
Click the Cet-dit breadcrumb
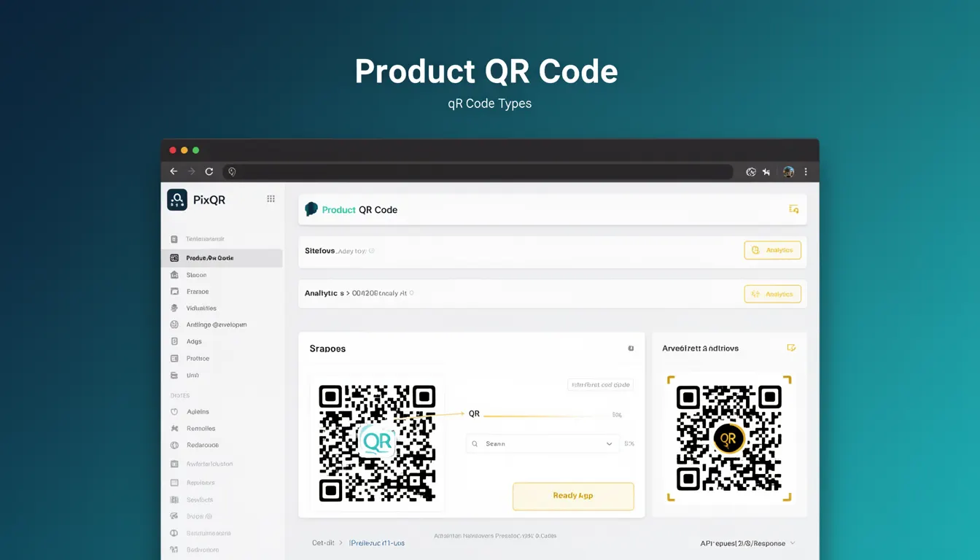323,543
